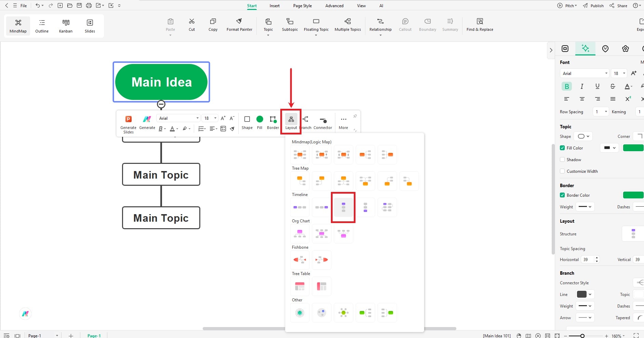Viewport: 644px width, 338px height.
Task: Open Branch Arrow style dropdown
Action: pyautogui.click(x=585, y=318)
